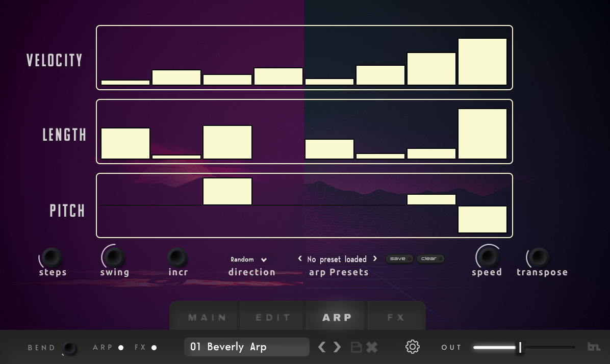The height and width of the screenshot is (364, 610).
Task: Go to next instrument preset arrow
Action: pos(337,347)
